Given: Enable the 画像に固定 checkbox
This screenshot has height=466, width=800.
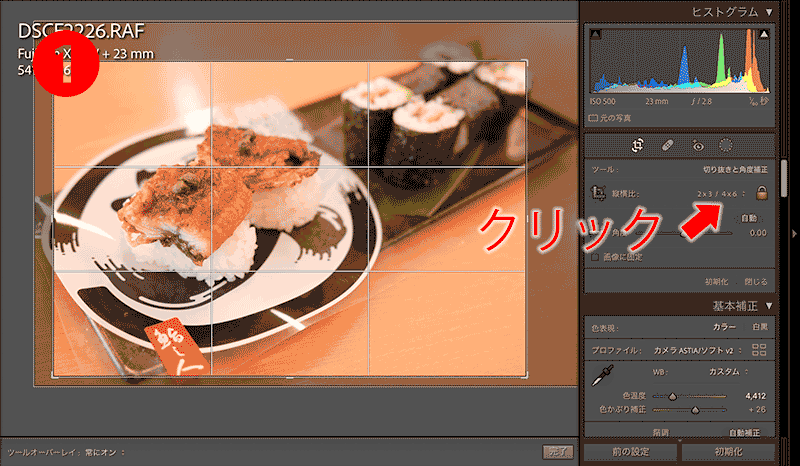Looking at the screenshot, I should coord(595,257).
